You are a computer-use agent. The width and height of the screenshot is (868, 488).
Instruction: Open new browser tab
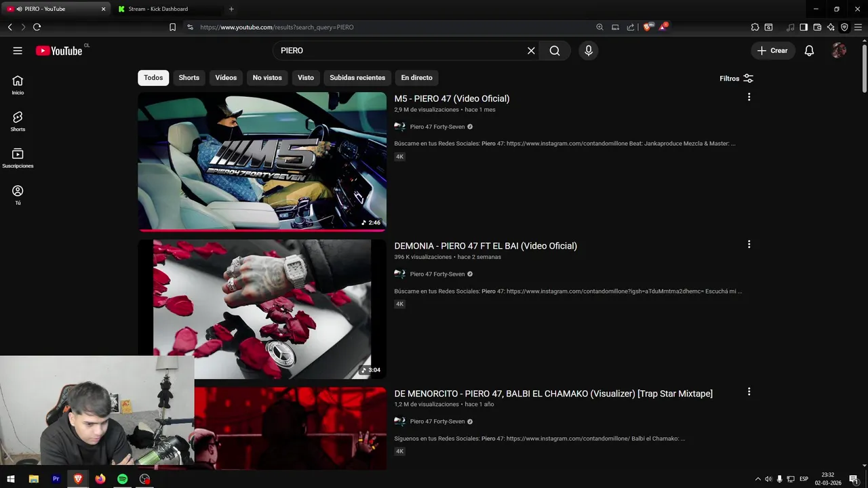point(231,9)
